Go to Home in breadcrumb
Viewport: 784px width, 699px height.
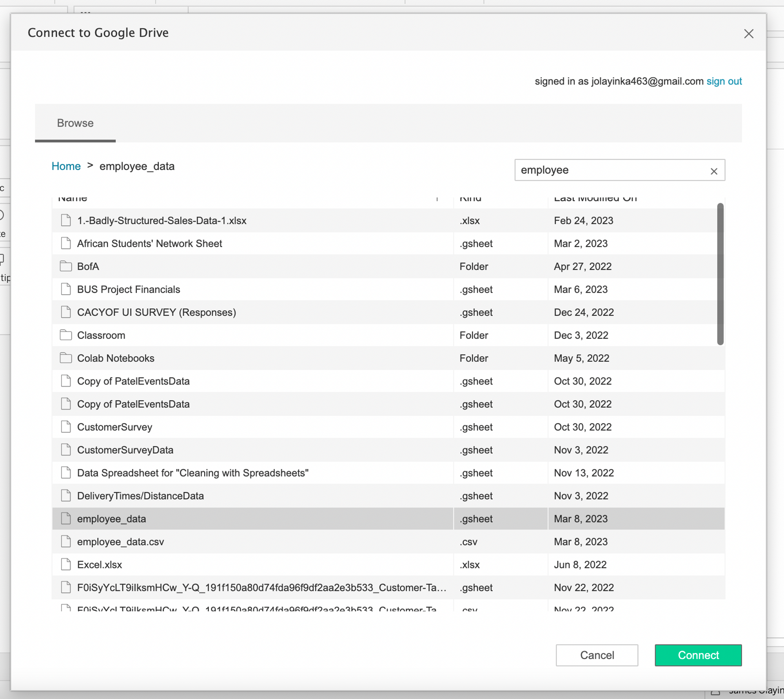coord(66,166)
